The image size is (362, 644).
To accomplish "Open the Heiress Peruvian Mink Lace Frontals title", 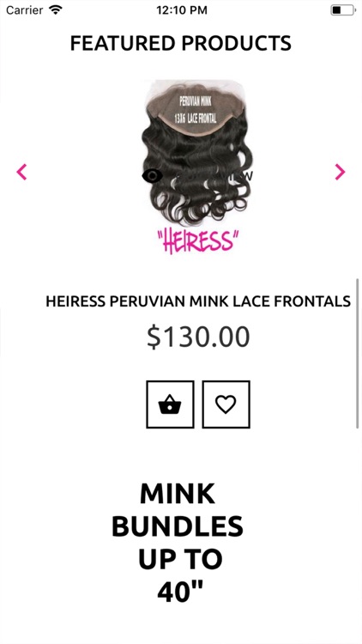I will [x=198, y=301].
